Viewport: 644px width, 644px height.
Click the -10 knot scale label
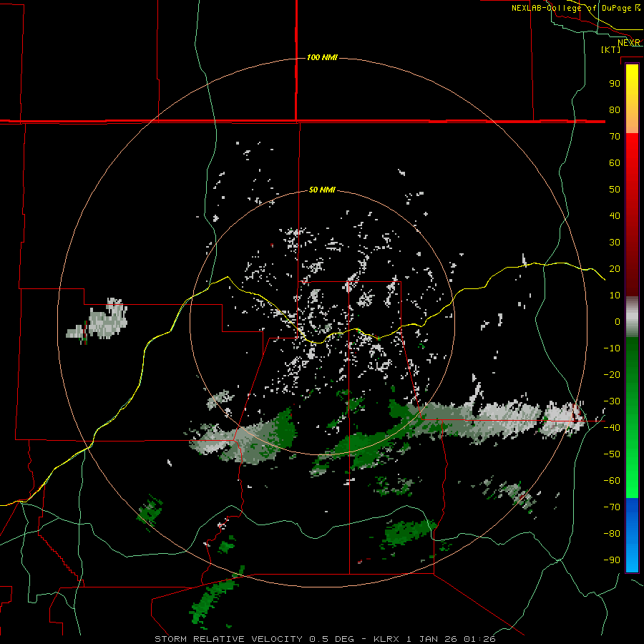(612, 348)
